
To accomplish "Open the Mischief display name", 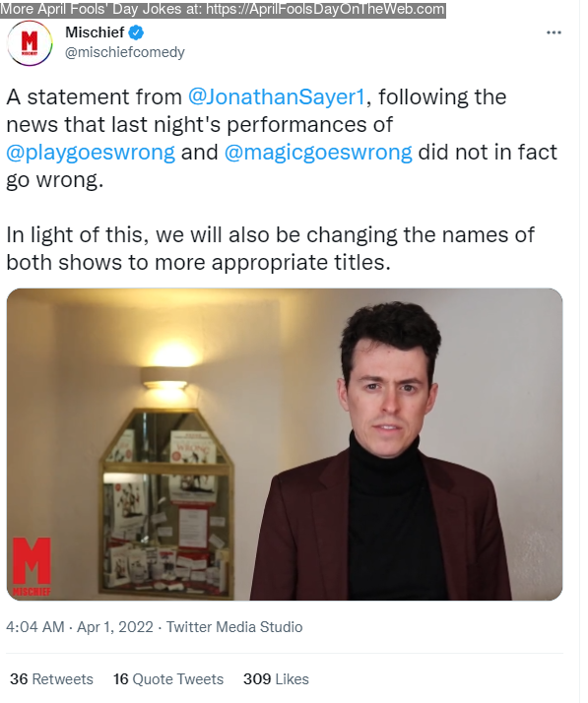I will pyautogui.click(x=95, y=32).
